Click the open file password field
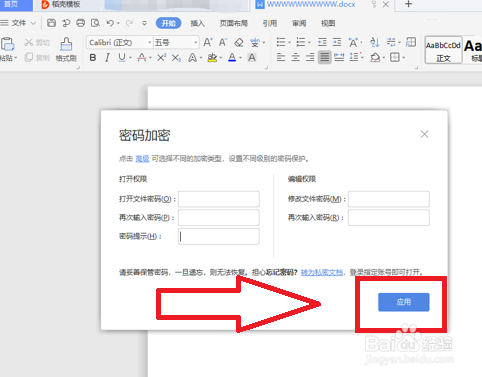The height and width of the screenshot is (377, 482). [219, 199]
